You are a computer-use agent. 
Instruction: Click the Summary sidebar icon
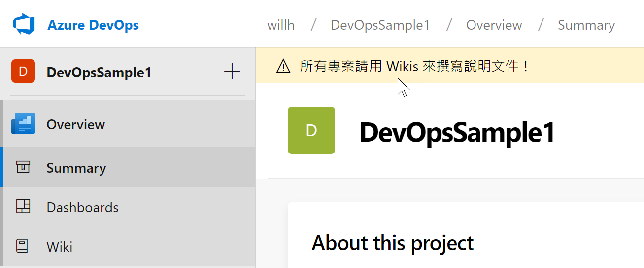point(23,167)
